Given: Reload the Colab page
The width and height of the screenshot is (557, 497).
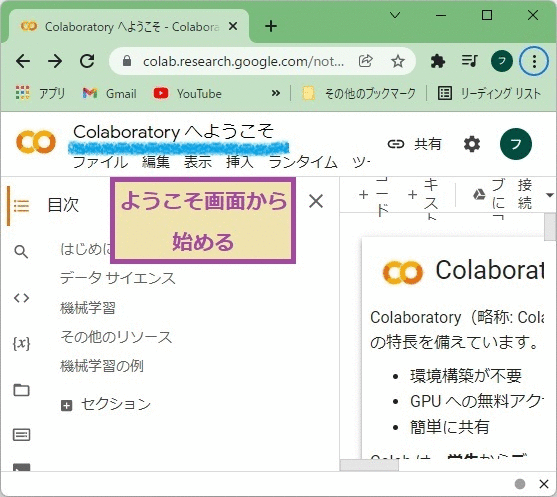Looking at the screenshot, I should [87, 61].
